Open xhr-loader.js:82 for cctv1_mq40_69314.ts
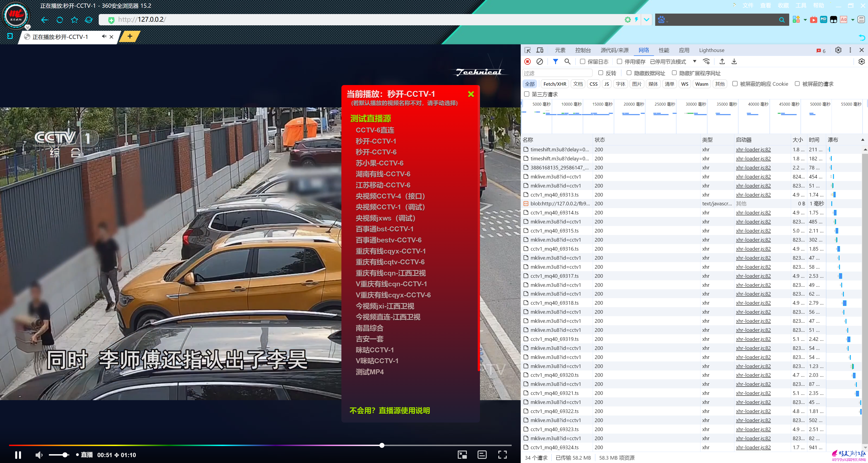The height and width of the screenshot is (463, 868). coord(753,212)
